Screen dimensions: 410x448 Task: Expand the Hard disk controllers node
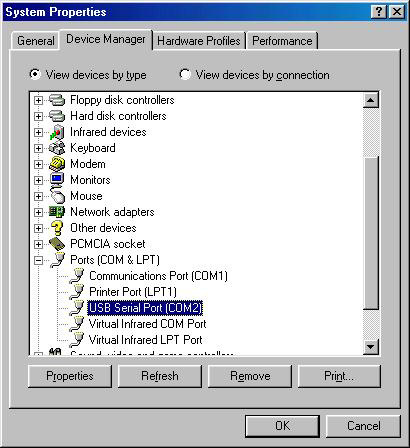pyautogui.click(x=38, y=116)
